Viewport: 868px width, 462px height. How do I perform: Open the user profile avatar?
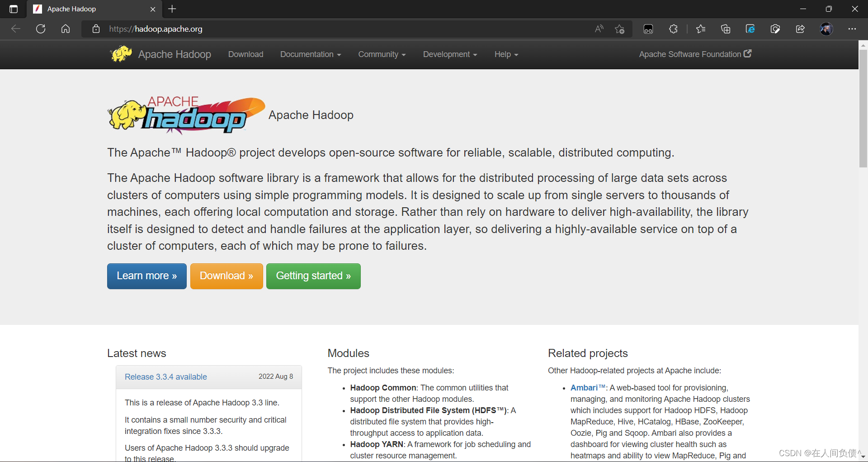[x=826, y=29]
